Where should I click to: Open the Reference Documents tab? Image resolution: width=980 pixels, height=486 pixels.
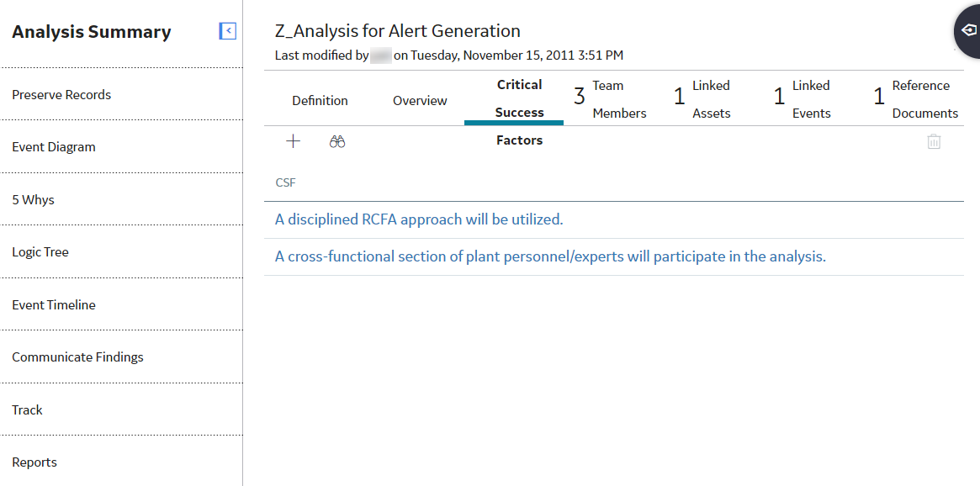pyautogui.click(x=916, y=99)
